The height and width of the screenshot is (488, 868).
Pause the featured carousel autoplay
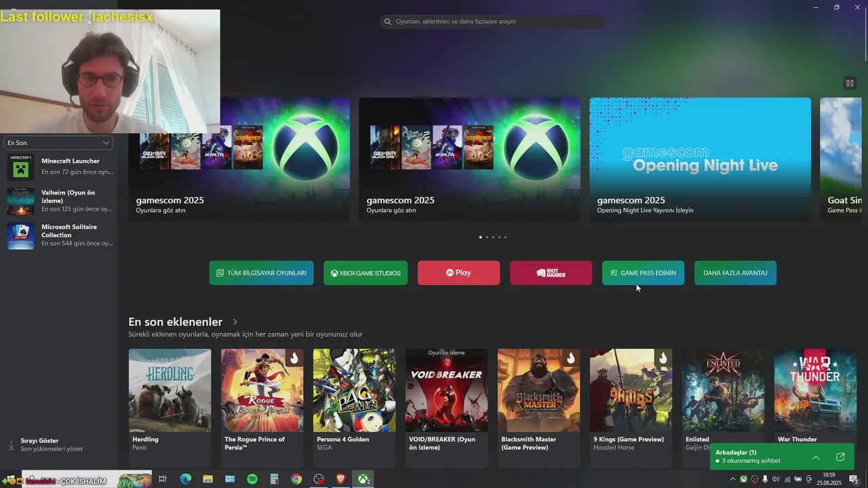[849, 83]
